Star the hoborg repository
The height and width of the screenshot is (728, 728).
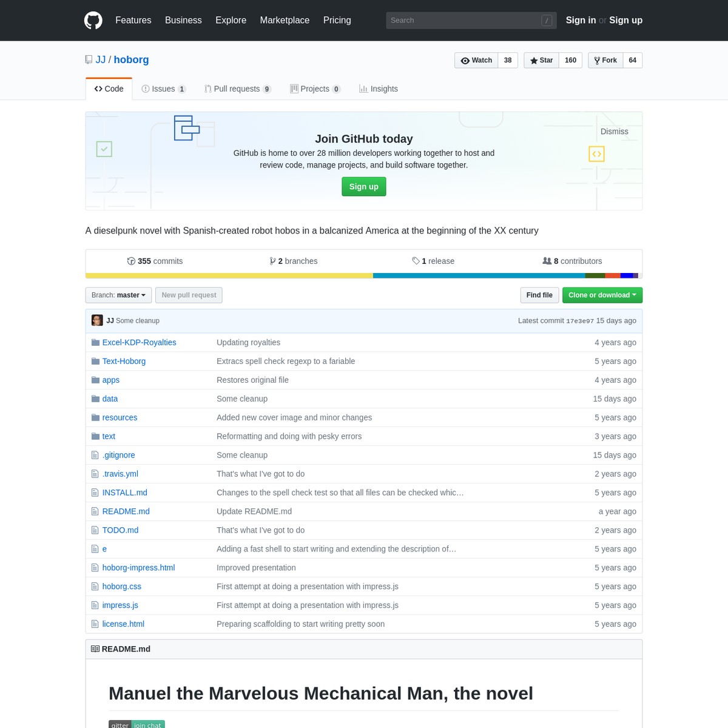[541, 60]
